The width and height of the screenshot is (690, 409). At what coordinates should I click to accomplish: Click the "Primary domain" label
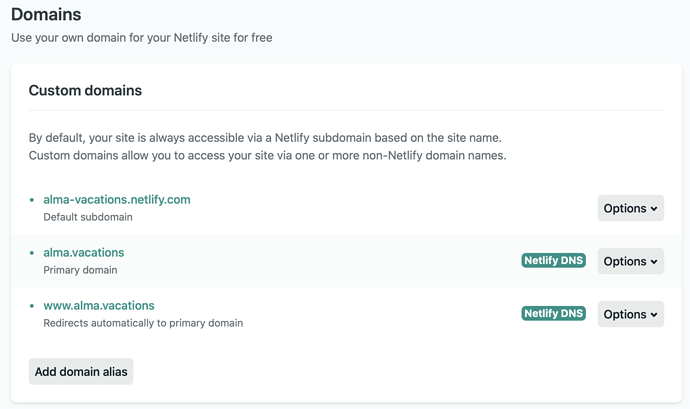point(80,270)
